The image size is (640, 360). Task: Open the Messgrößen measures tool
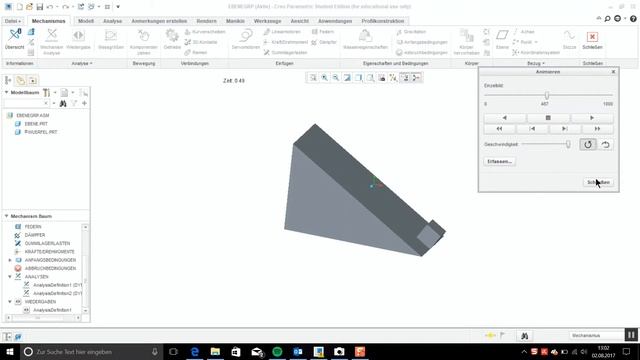coord(111,40)
